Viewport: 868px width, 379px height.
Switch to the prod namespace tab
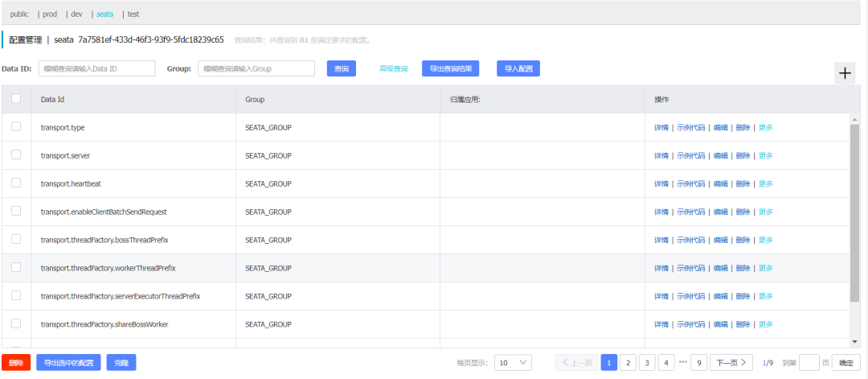pos(50,14)
